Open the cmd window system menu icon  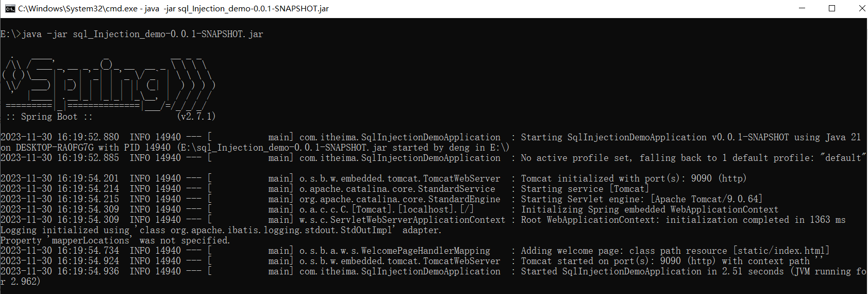tap(9, 8)
